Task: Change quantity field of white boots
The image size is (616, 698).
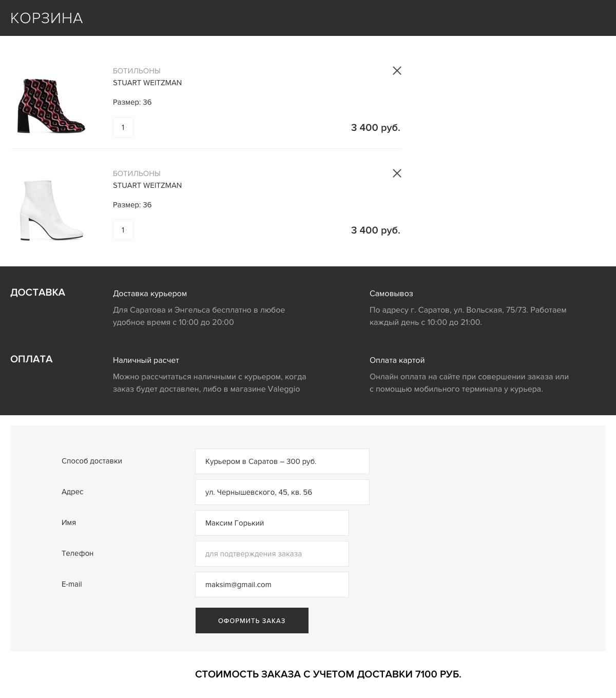Action: 123,230
